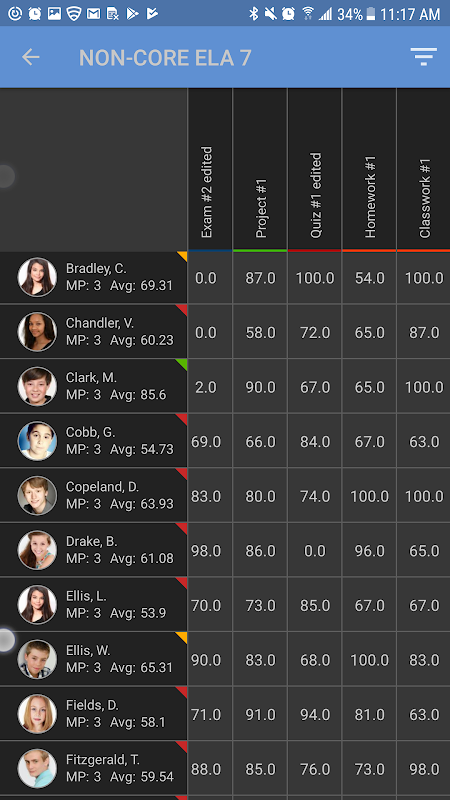The height and width of the screenshot is (800, 450).
Task: Tap the alarm clock notification icon
Action: (x=35, y=13)
